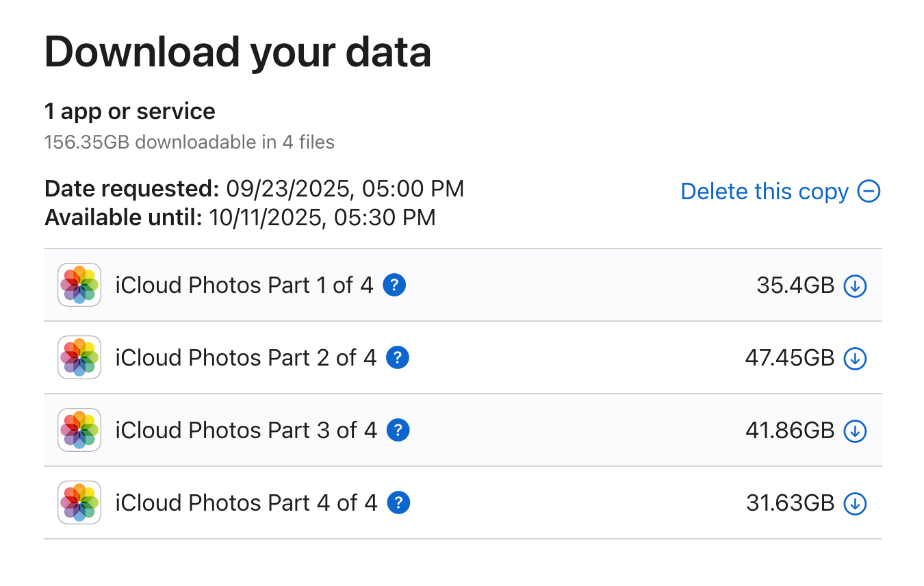The height and width of the screenshot is (586, 924).
Task: Click the 35.4GB file size text
Action: tap(795, 285)
